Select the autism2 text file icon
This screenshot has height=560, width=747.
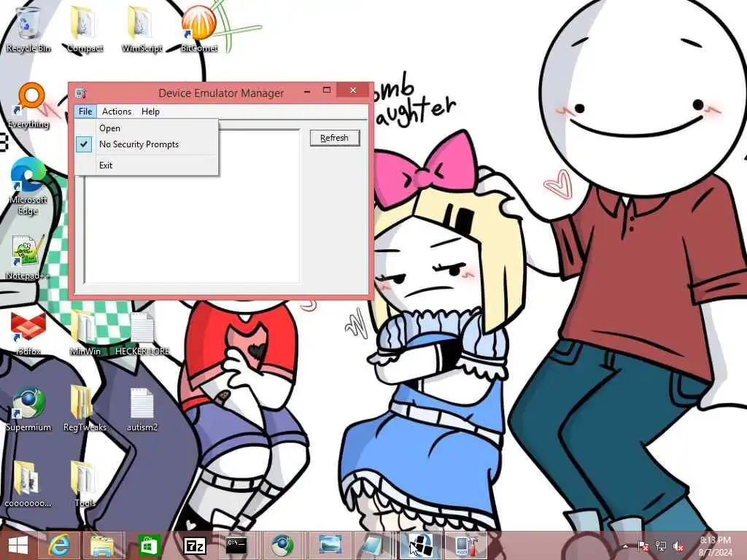142,410
